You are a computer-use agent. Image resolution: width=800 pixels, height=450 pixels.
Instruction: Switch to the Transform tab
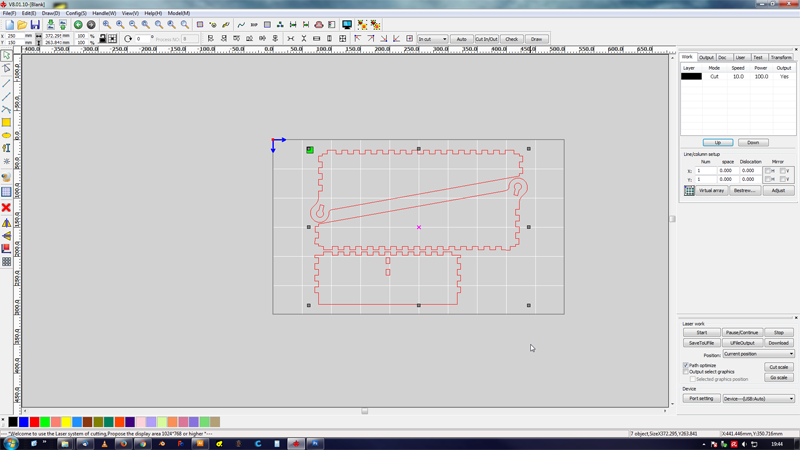pyautogui.click(x=781, y=58)
